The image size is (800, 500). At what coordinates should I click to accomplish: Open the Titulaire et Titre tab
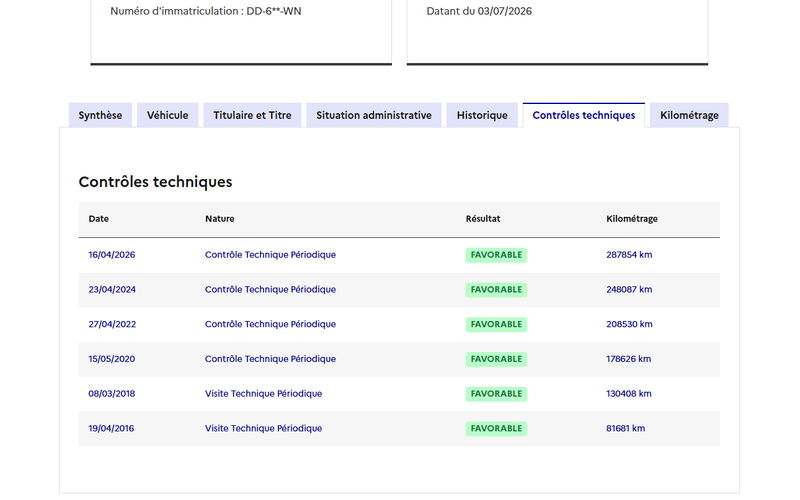252,115
